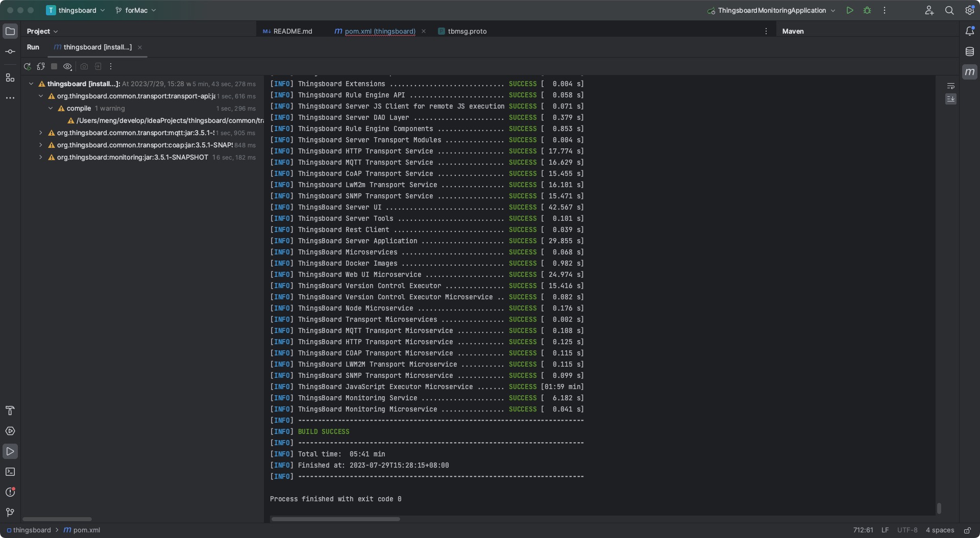The image size is (980, 538).
Task: Click the build tree horizontal scrollbar
Action: (x=57, y=519)
